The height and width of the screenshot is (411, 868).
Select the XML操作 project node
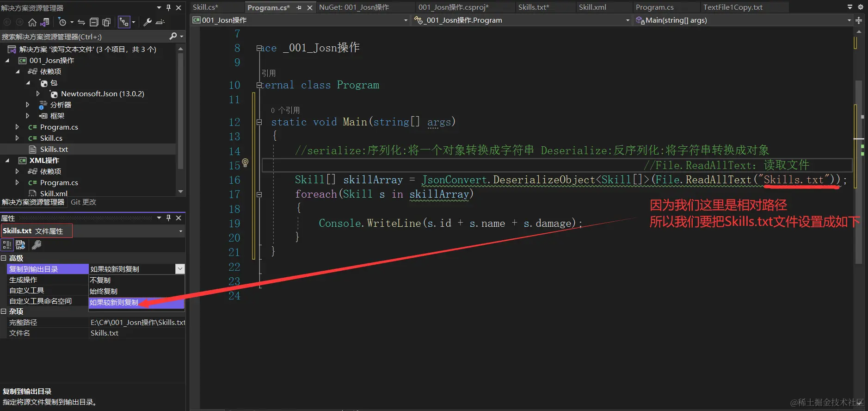tap(44, 160)
